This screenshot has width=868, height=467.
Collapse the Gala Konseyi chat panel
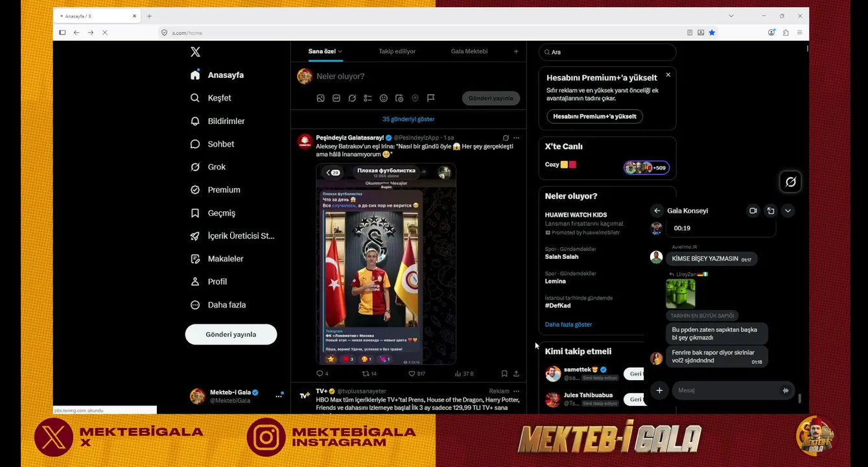point(788,211)
